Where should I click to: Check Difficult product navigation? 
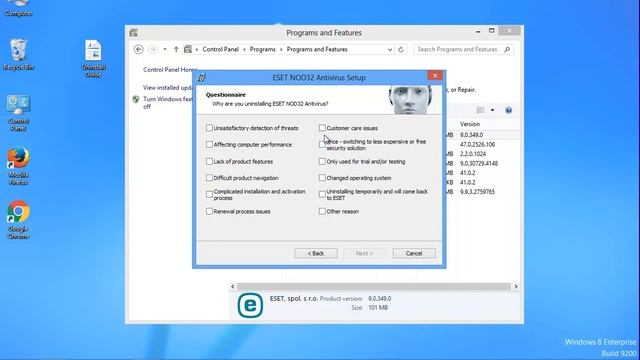(x=209, y=178)
